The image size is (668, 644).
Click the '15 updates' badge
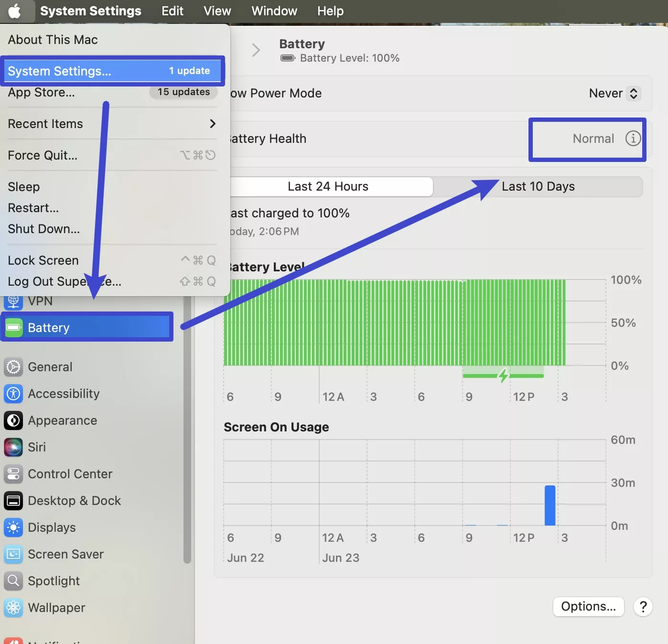point(183,92)
